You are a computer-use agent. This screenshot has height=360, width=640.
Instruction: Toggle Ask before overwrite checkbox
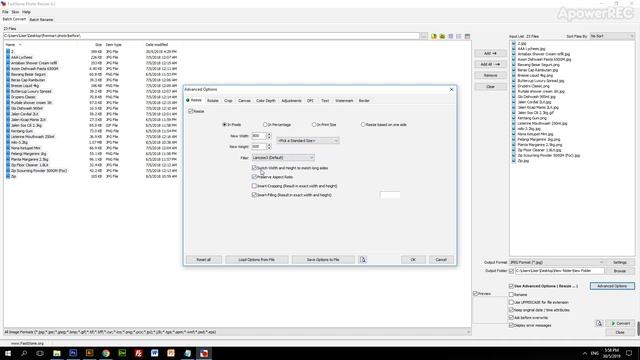(511, 318)
